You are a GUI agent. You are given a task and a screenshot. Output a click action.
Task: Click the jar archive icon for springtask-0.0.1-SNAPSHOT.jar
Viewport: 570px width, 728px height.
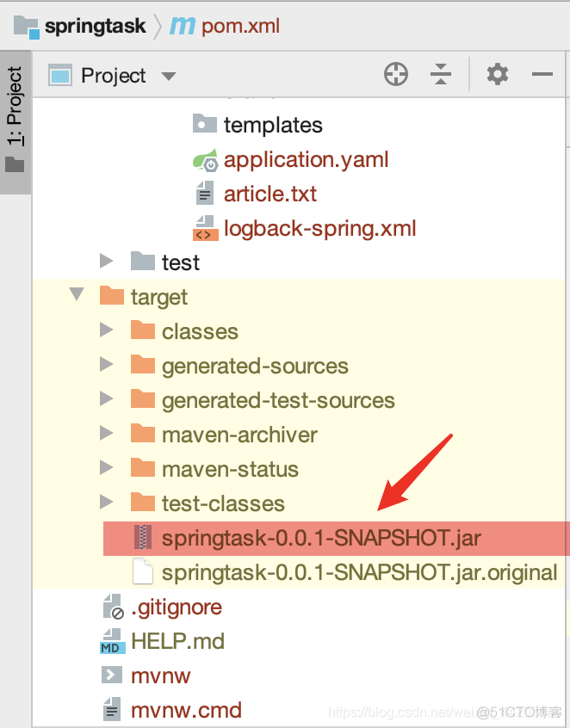(x=142, y=539)
